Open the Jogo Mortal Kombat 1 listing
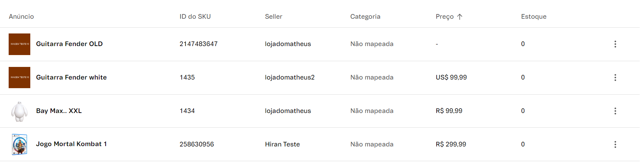644x163 pixels. (71, 144)
